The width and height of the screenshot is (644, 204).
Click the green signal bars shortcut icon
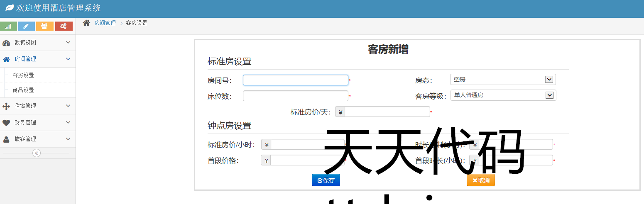pos(8,26)
